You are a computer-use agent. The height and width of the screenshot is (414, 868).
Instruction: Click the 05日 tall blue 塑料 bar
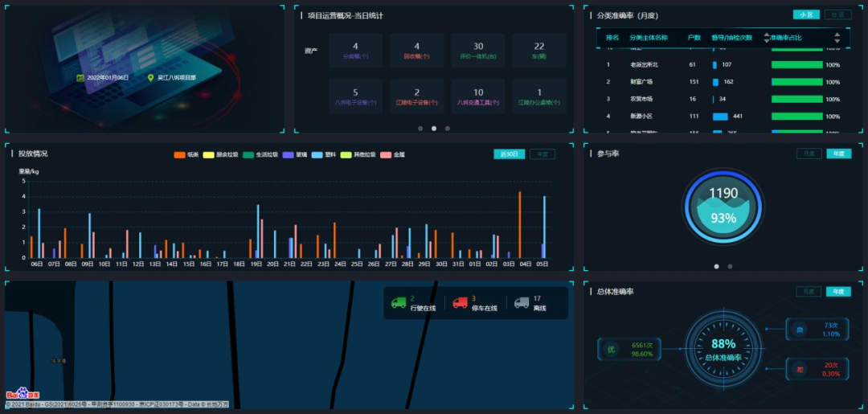545,227
